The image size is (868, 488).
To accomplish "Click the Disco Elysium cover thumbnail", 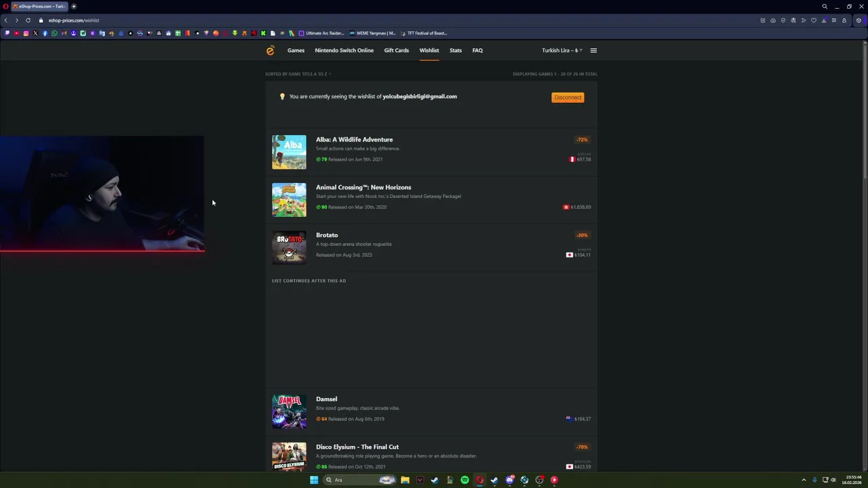I will click(x=289, y=457).
